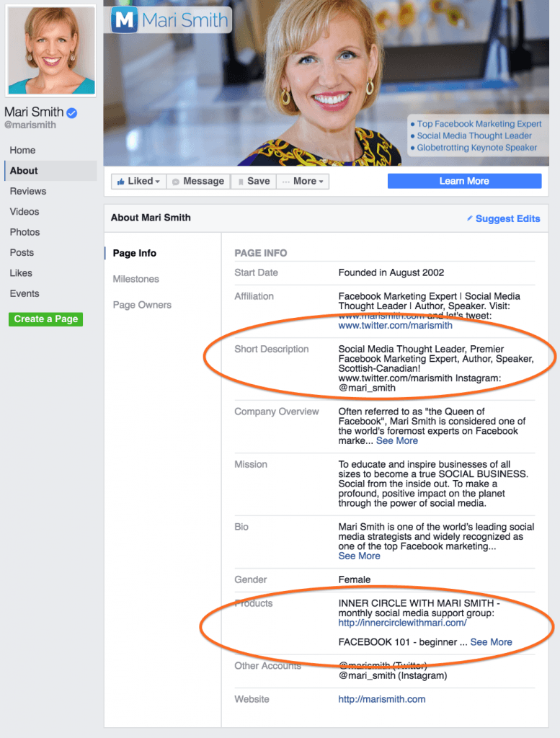Open the Liked dropdown
560x738 pixels.
139,181
